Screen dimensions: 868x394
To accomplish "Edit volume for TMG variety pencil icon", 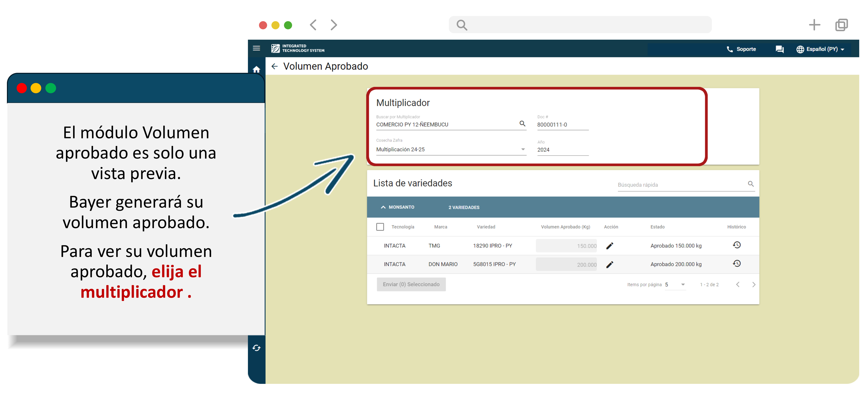I will point(609,246).
